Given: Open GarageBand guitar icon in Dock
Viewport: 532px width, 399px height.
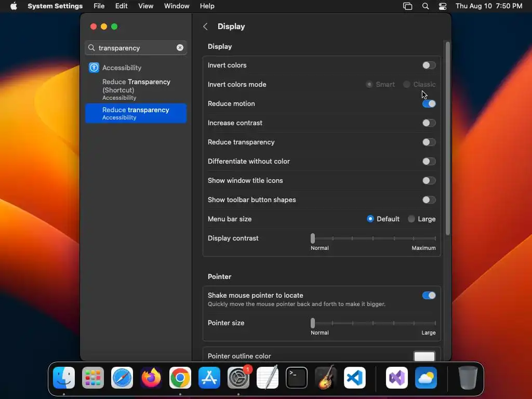Looking at the screenshot, I should (x=326, y=378).
